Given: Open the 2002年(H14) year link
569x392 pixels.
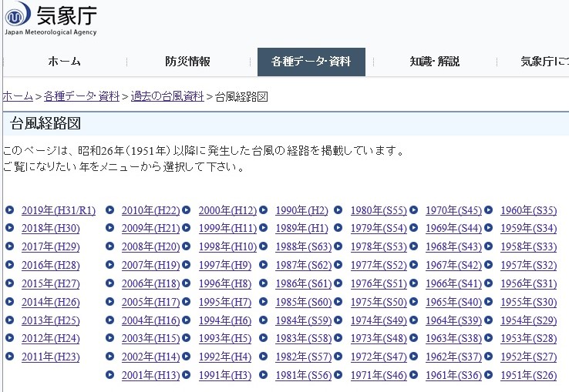Looking at the screenshot, I should 150,357.
